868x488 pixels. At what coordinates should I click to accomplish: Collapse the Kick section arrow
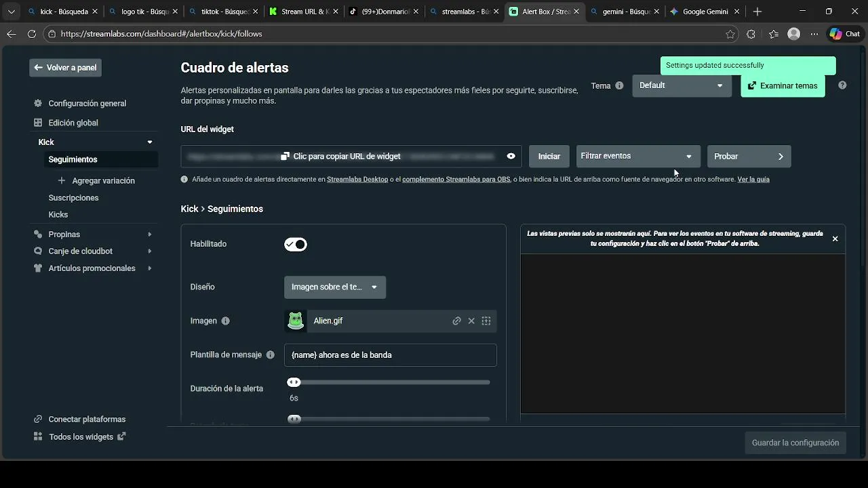click(x=150, y=142)
